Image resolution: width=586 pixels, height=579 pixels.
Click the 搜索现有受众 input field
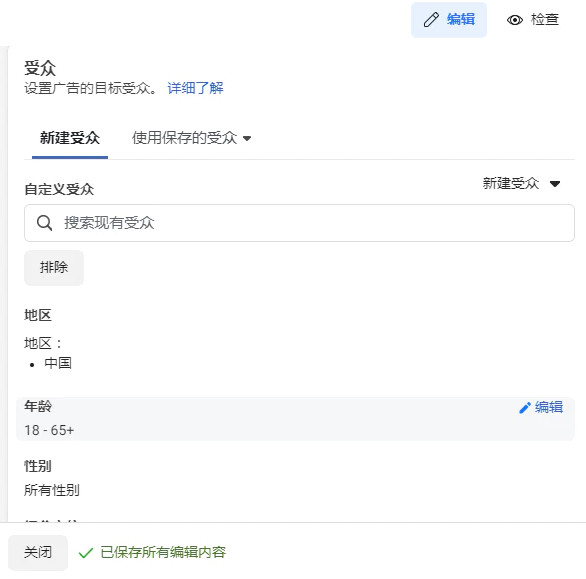click(299, 223)
